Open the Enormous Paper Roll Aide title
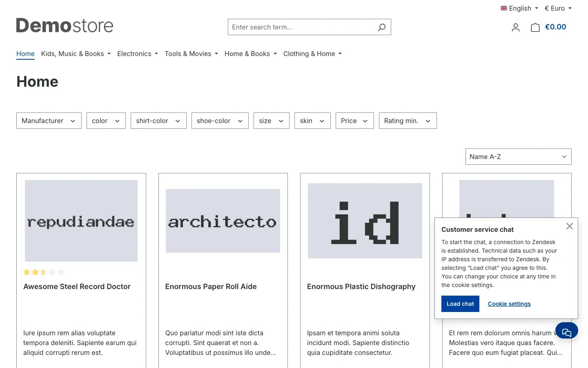The width and height of the screenshot is (588, 368). point(211,287)
